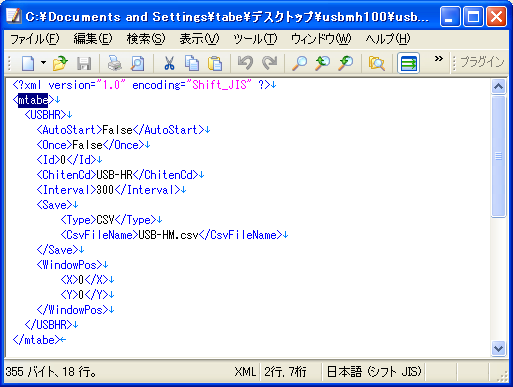Click the xml version declaration line

[x=144, y=85]
